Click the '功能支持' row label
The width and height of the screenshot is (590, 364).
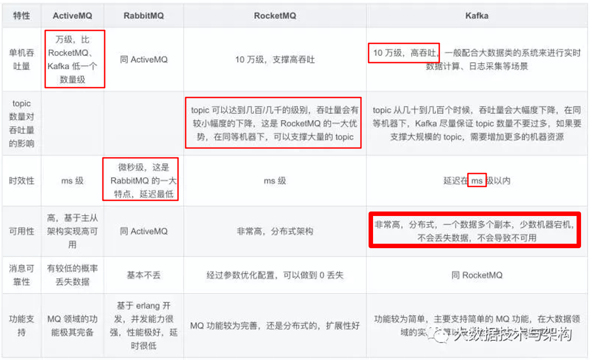21,326
